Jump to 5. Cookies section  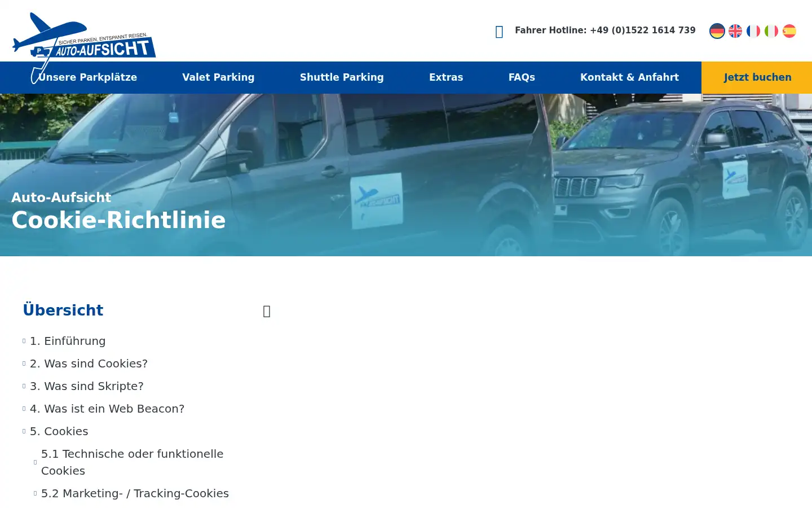[x=59, y=431]
